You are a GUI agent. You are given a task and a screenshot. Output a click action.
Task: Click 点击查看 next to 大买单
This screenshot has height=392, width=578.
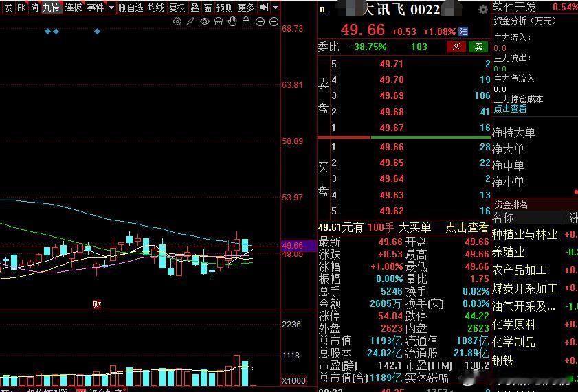pos(467,227)
